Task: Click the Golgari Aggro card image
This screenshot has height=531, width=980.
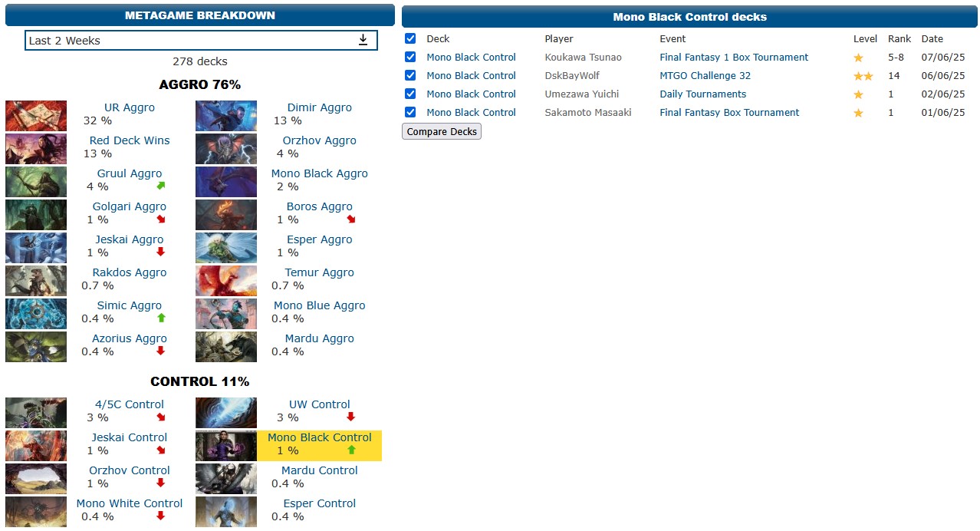Action: click(36, 215)
